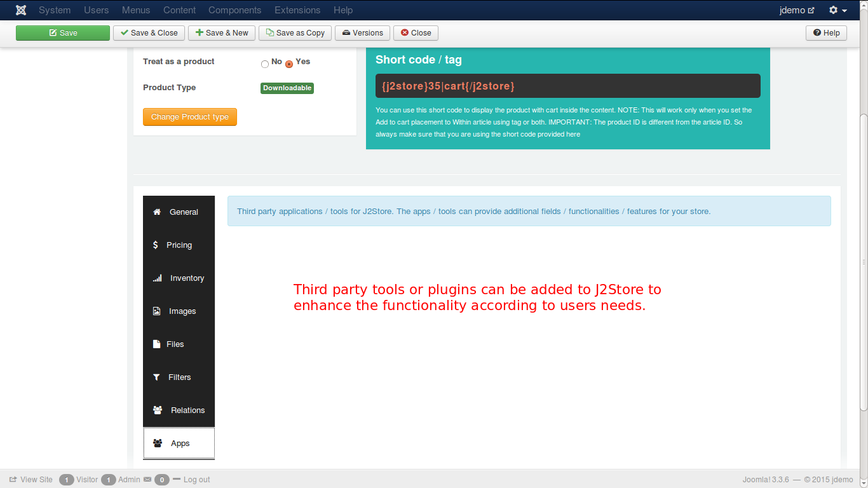
Task: Expand the Users menu
Action: [96, 10]
